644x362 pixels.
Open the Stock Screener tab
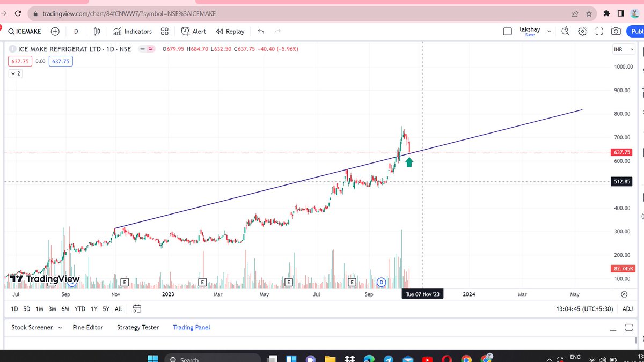(x=32, y=327)
